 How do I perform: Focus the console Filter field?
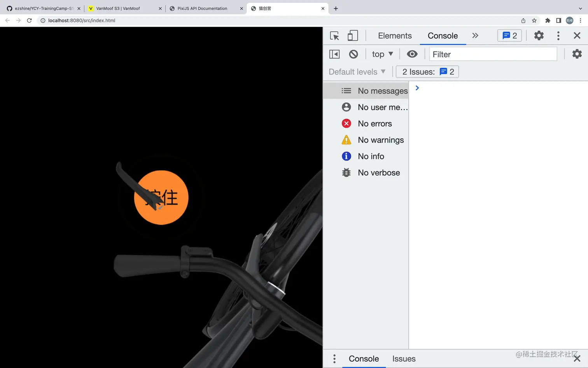click(493, 54)
